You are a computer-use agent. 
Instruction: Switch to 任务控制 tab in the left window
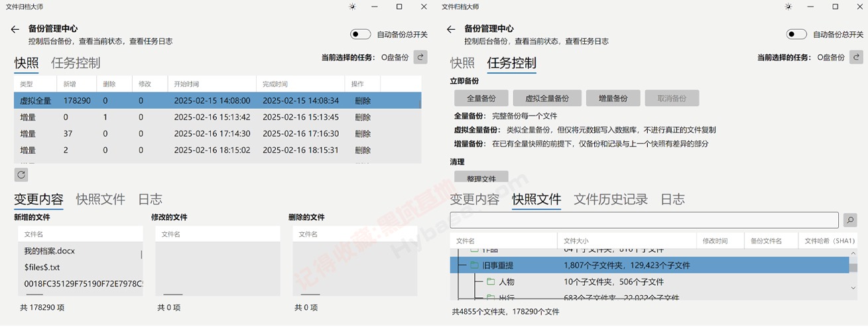coord(76,63)
